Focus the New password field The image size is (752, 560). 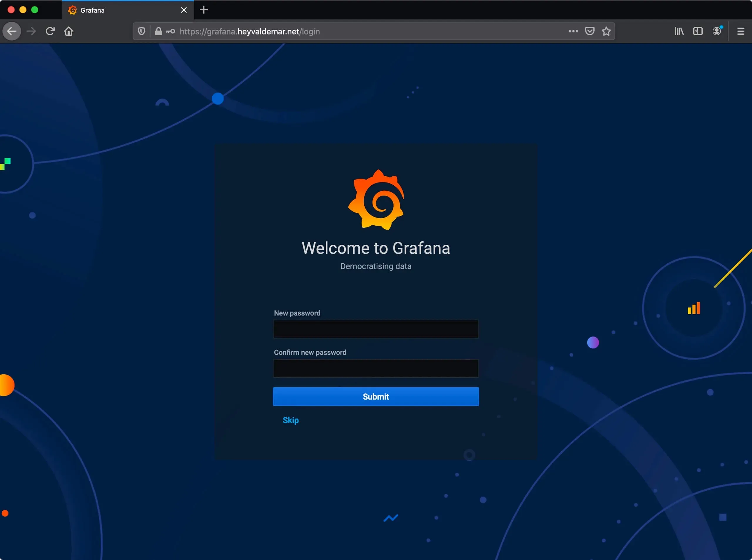376,329
